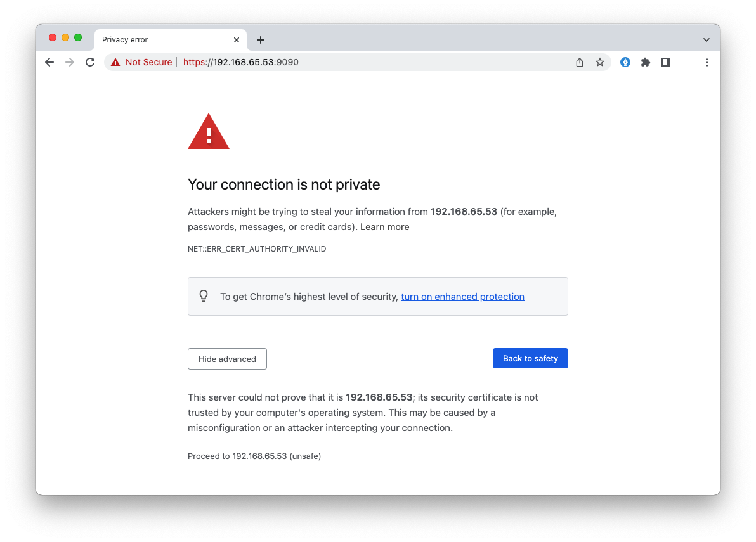Click the blue extension icon in the toolbar
Viewport: 756px width, 542px height.
(625, 62)
